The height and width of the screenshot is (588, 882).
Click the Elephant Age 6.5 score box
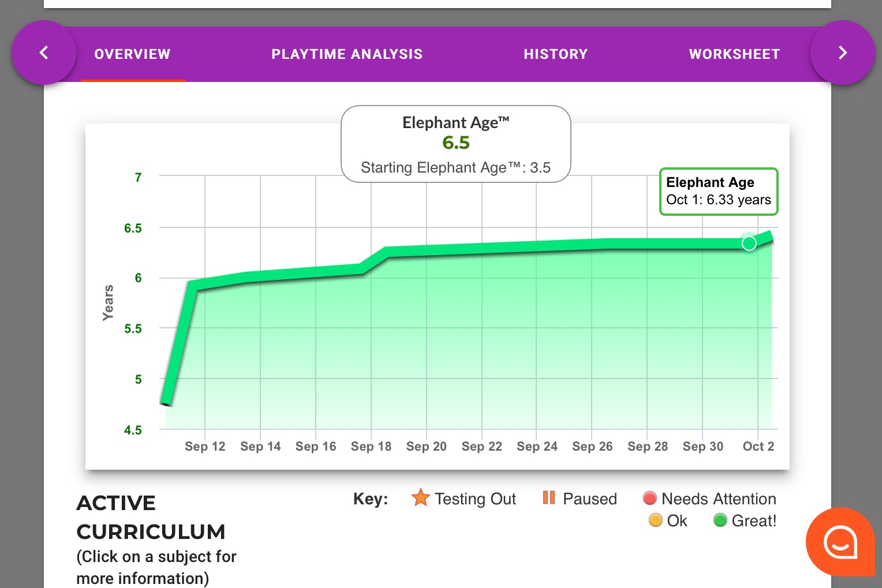click(x=455, y=142)
